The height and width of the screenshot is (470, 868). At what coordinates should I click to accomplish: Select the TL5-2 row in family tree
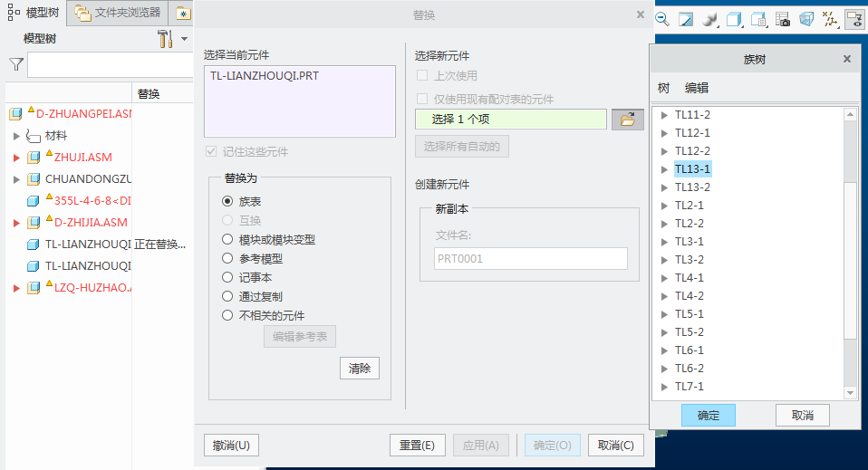[x=690, y=332]
